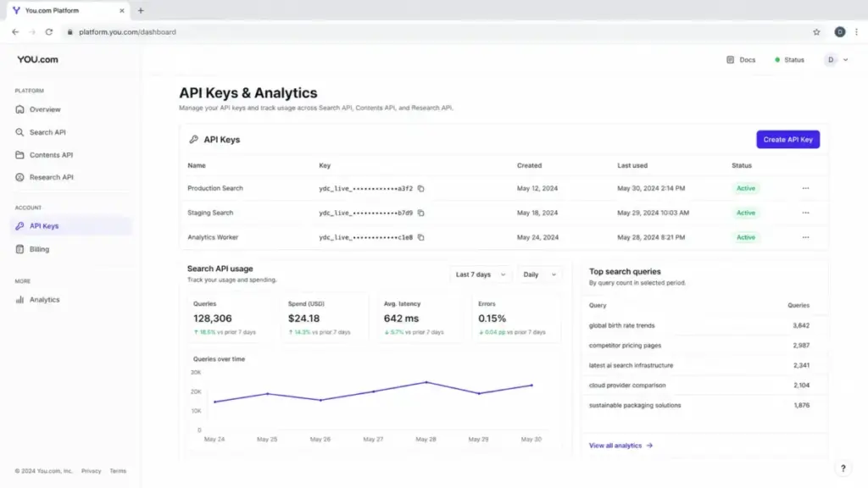The image size is (868, 488).
Task: Click the browser forward arrow
Action: point(32,32)
